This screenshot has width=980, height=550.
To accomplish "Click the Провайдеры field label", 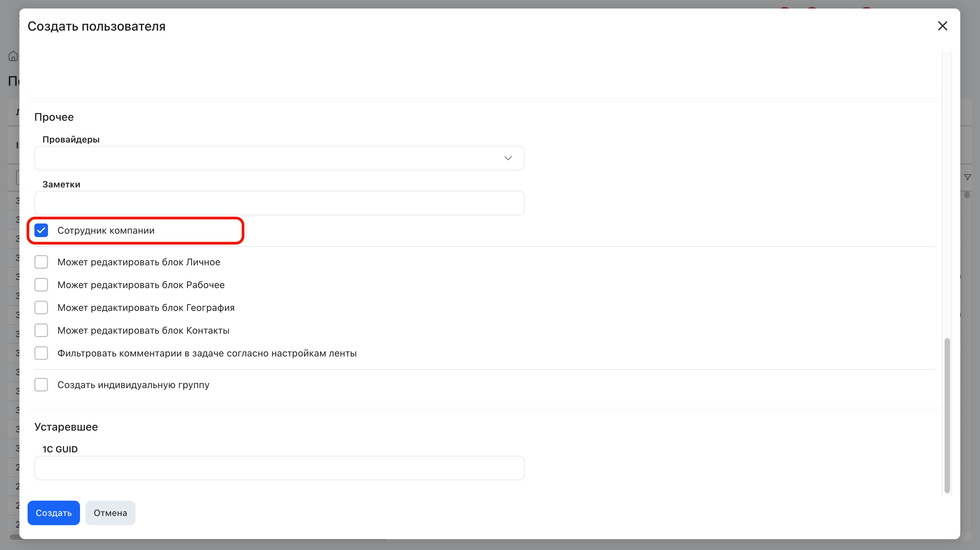I will coord(71,139).
